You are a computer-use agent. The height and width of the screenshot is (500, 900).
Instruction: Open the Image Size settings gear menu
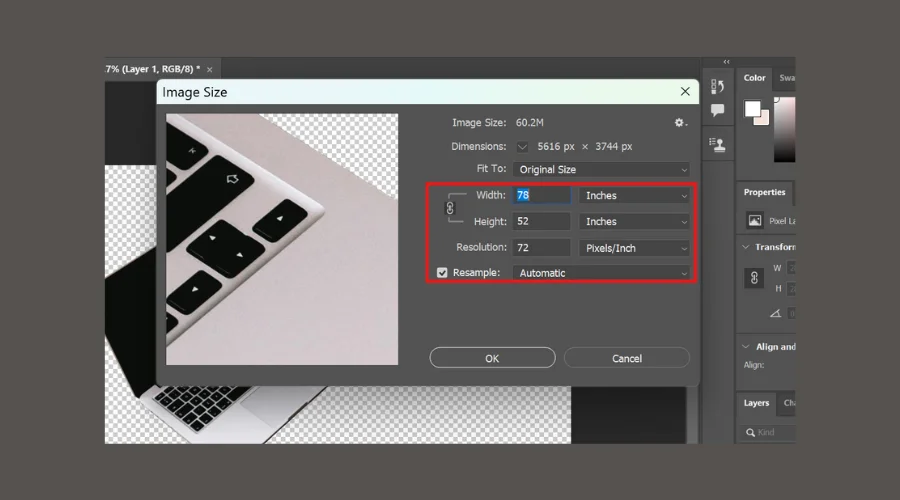(x=680, y=123)
